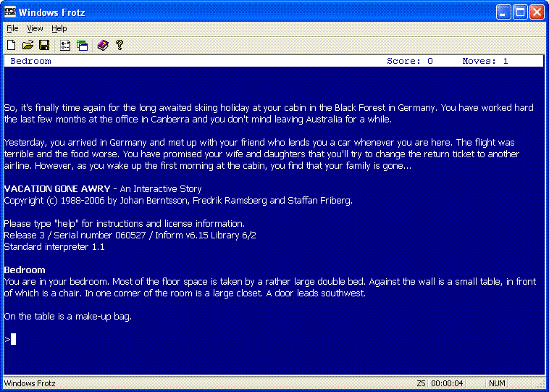Viewport: 549px width, 392px height.
Task: Click the Release 3 serial number line
Action: (130, 235)
